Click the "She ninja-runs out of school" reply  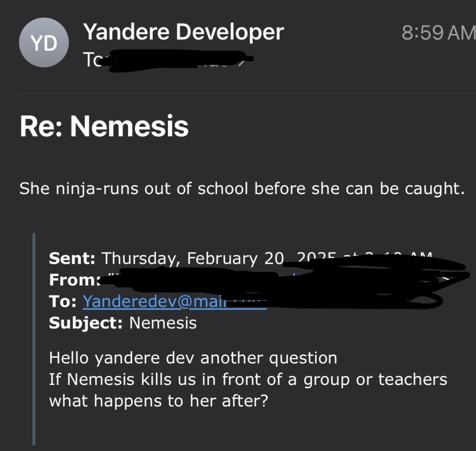[x=242, y=188]
